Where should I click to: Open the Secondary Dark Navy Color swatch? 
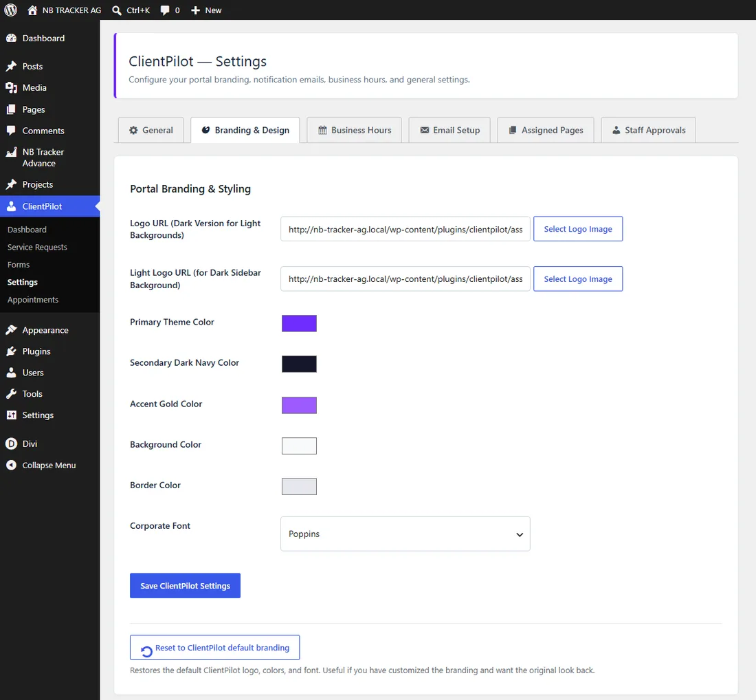(299, 364)
